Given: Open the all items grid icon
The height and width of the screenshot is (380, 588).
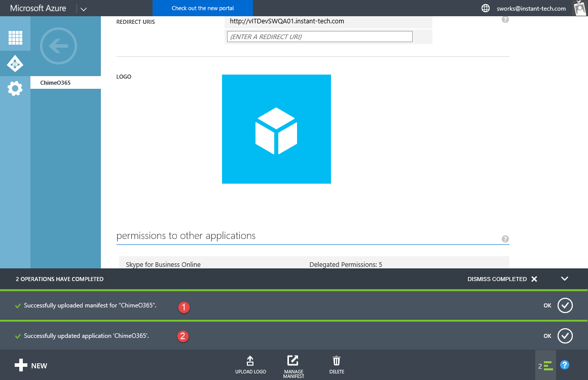Looking at the screenshot, I should click(x=15, y=38).
